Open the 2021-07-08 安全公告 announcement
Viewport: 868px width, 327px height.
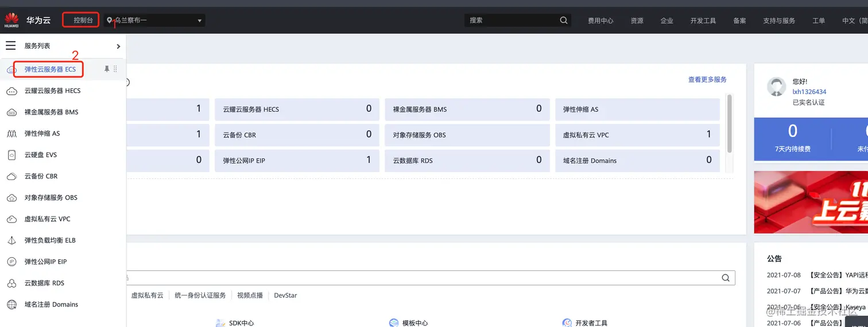tap(817, 275)
